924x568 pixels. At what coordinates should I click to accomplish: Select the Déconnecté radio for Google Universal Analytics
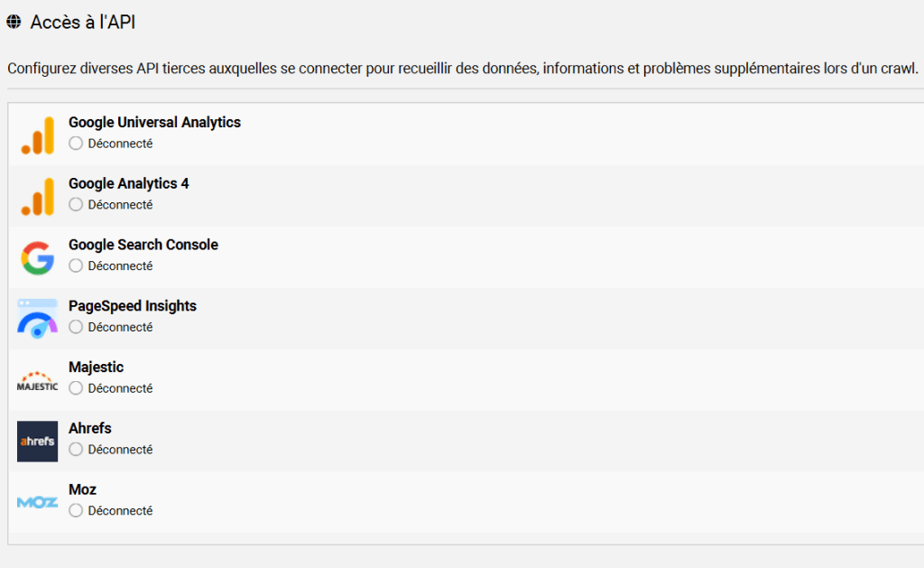point(76,143)
